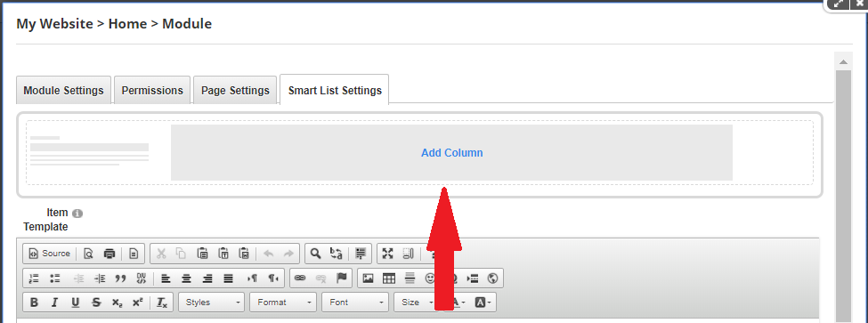Insert a numbered list
This screenshot has width=868, height=323.
pos(34,279)
